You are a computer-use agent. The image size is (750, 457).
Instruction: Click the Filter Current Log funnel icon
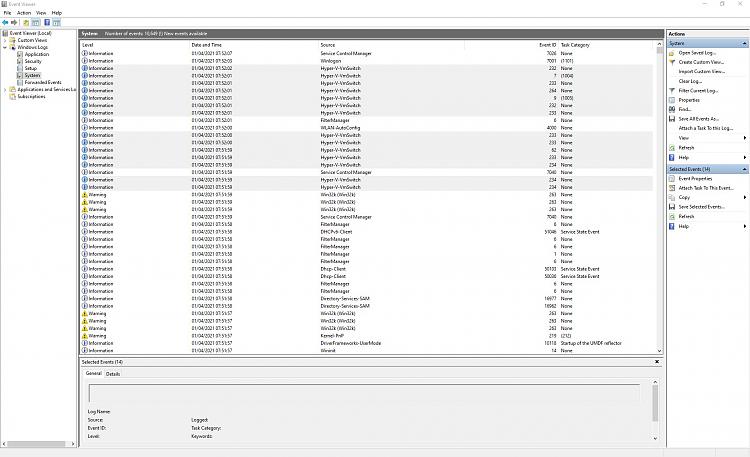click(672, 90)
